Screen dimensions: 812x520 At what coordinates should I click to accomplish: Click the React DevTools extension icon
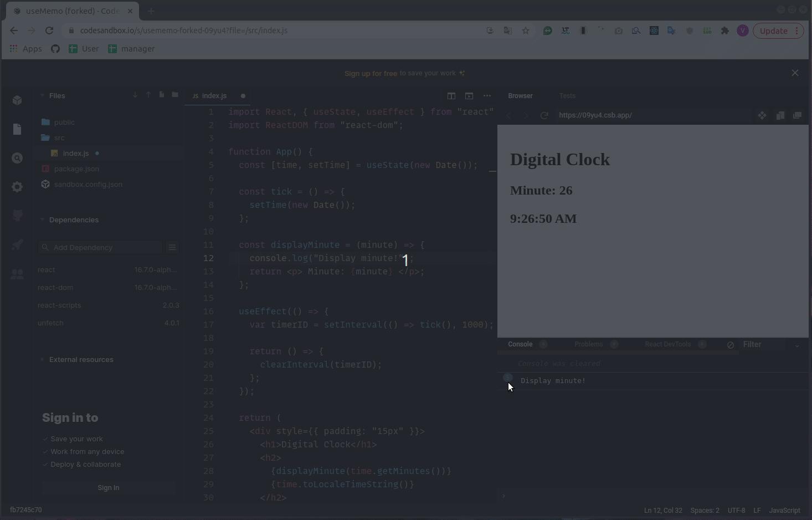coord(654,30)
